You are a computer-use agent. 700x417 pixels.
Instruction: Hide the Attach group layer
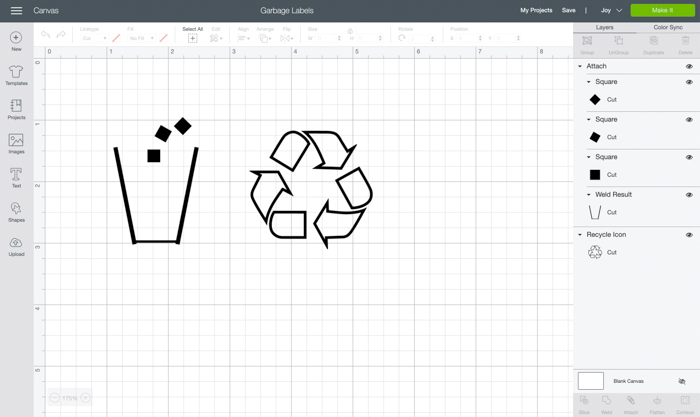(689, 66)
